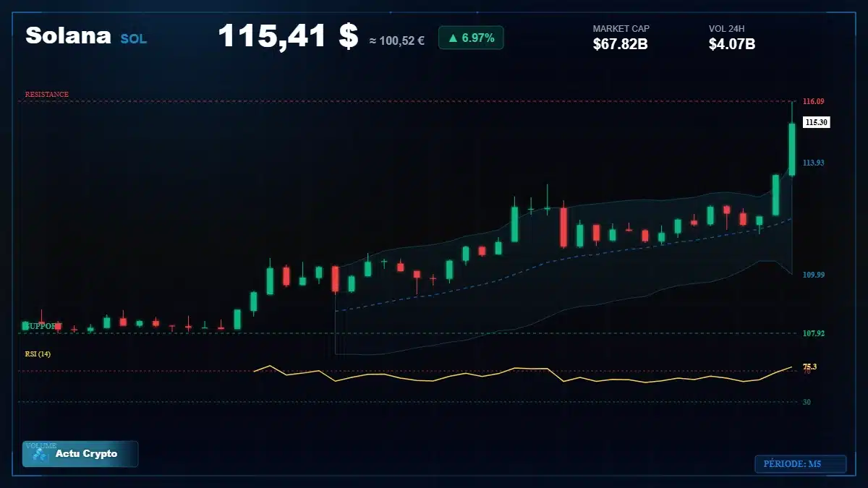Click the 6.97% change badge

471,38
